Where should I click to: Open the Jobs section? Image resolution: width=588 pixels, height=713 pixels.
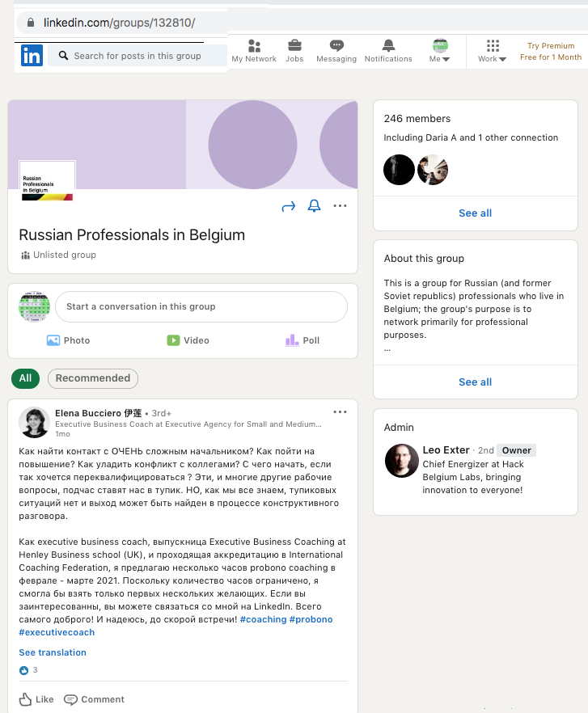(x=294, y=51)
